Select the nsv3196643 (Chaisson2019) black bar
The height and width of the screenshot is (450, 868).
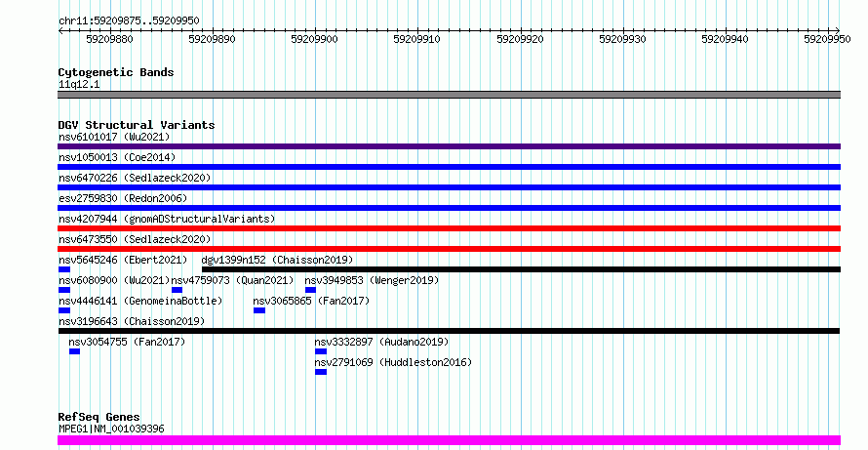pos(449,331)
